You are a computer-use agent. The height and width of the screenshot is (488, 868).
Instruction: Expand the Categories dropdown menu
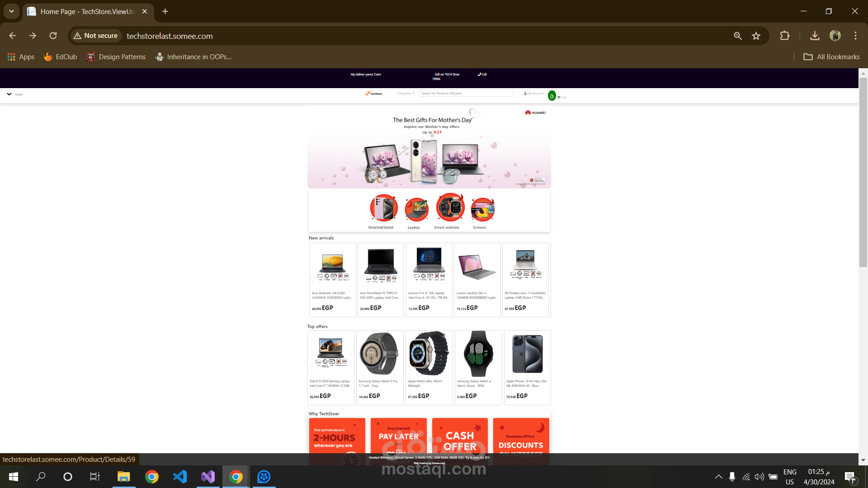pos(406,94)
